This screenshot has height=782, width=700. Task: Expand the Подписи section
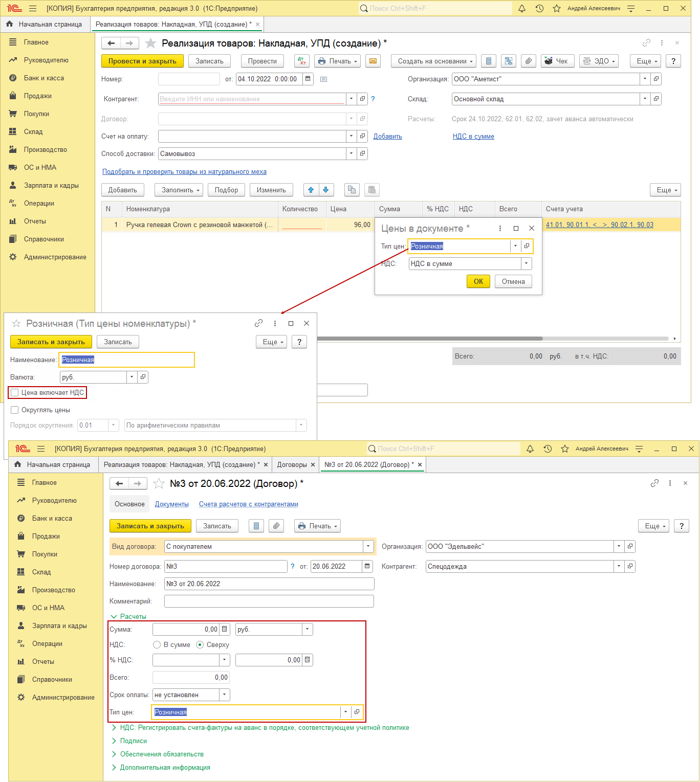(129, 741)
